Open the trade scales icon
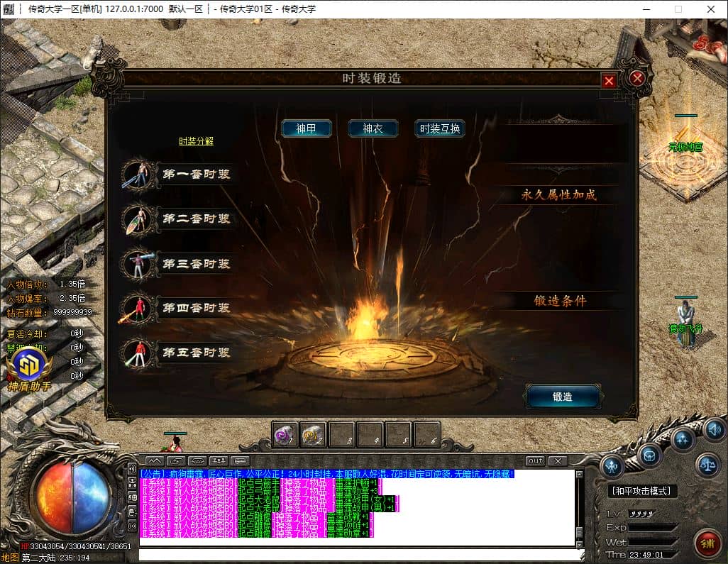This screenshot has width=728, height=564. (x=707, y=464)
